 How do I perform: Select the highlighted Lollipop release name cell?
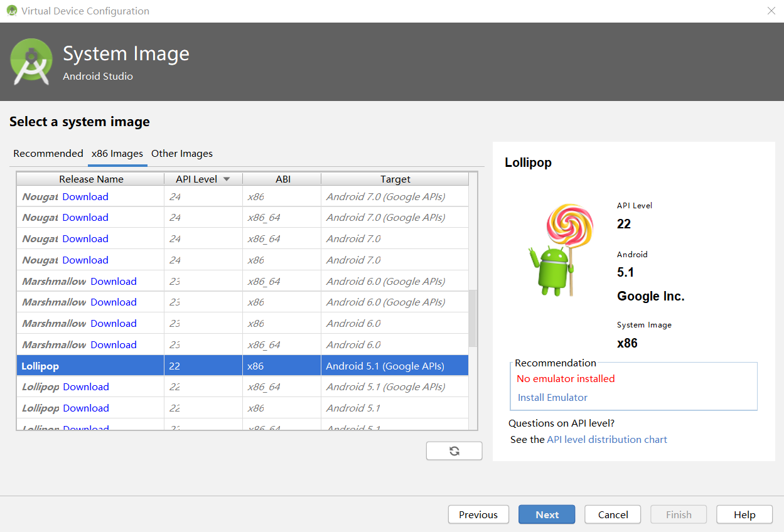pyautogui.click(x=90, y=366)
